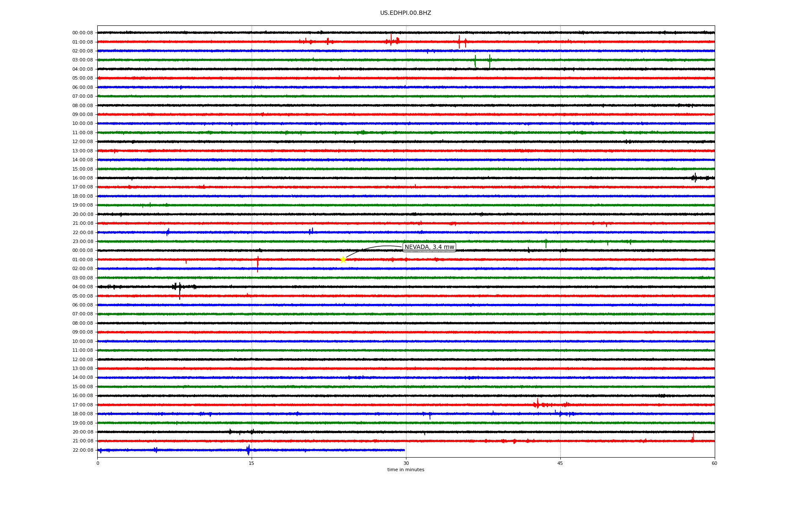Click the 45 tick label on the x-axis
This screenshot has height=508, width=812.
click(560, 463)
